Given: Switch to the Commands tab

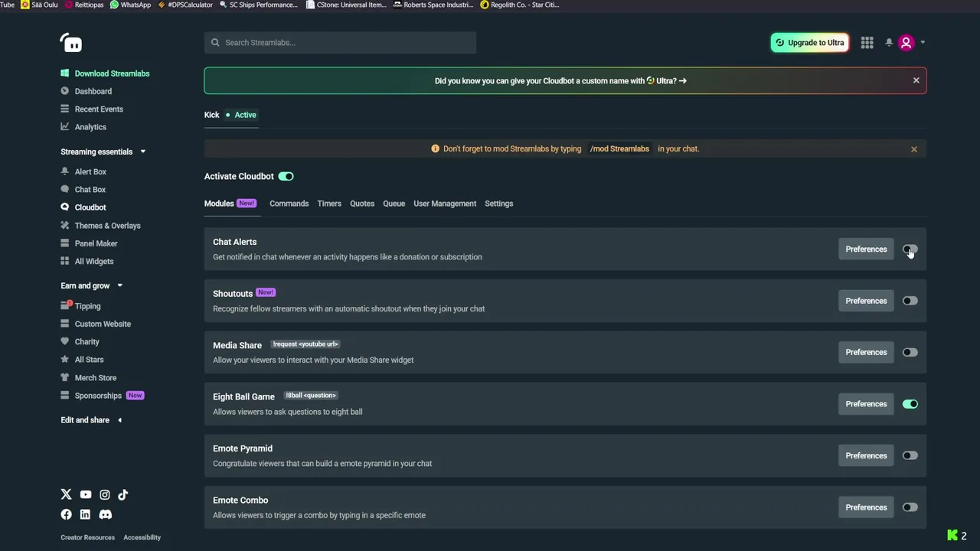Looking at the screenshot, I should click(x=289, y=204).
